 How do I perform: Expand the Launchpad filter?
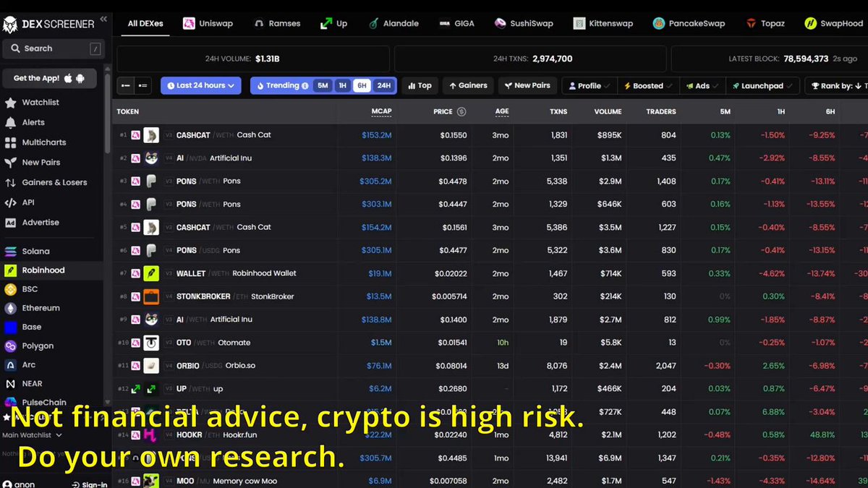tap(762, 86)
